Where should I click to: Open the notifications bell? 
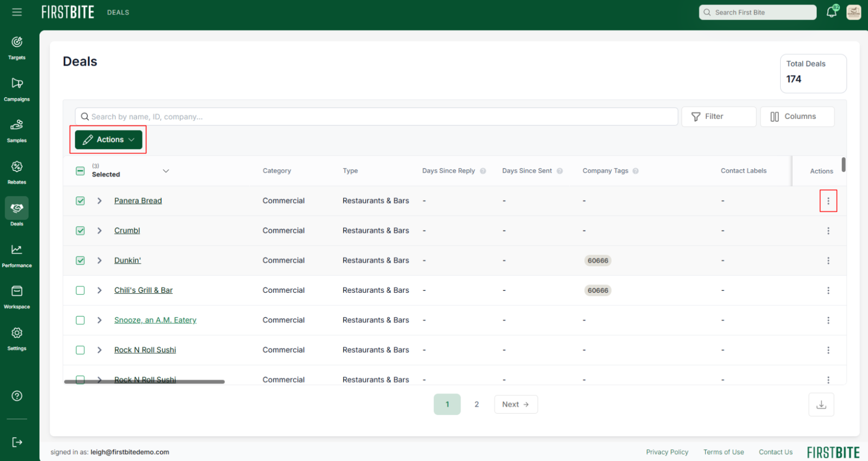832,12
